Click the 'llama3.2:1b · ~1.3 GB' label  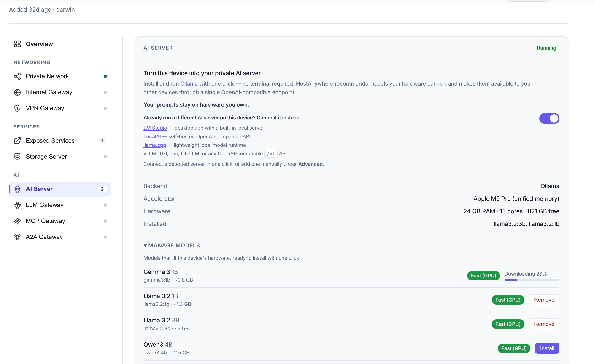[167, 304]
